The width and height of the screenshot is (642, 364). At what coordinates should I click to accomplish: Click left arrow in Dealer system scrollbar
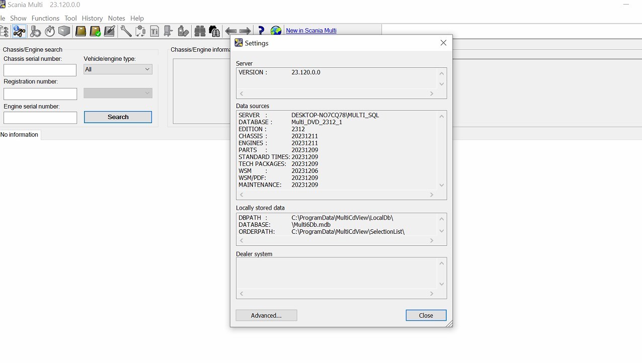tap(242, 294)
